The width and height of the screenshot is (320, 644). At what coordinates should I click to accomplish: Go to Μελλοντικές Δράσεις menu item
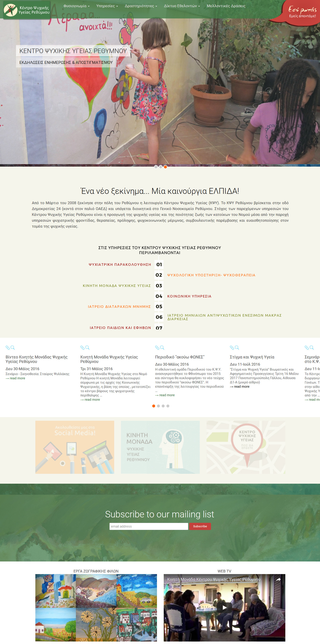[226, 6]
